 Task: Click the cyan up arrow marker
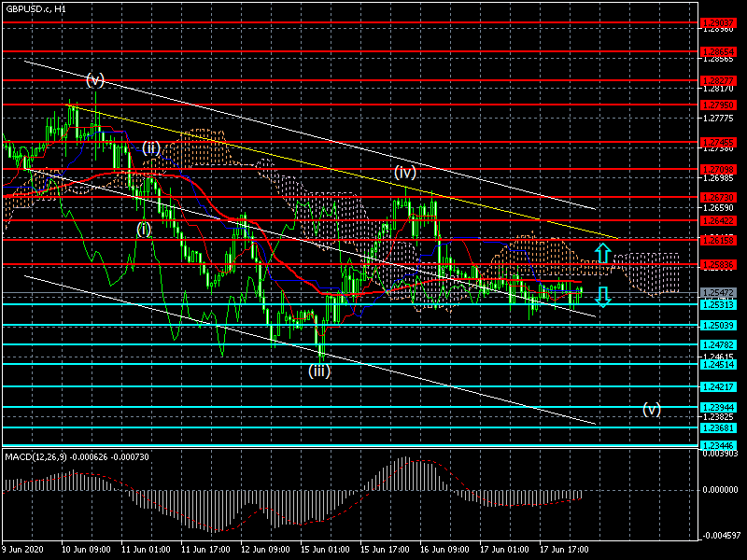click(603, 252)
